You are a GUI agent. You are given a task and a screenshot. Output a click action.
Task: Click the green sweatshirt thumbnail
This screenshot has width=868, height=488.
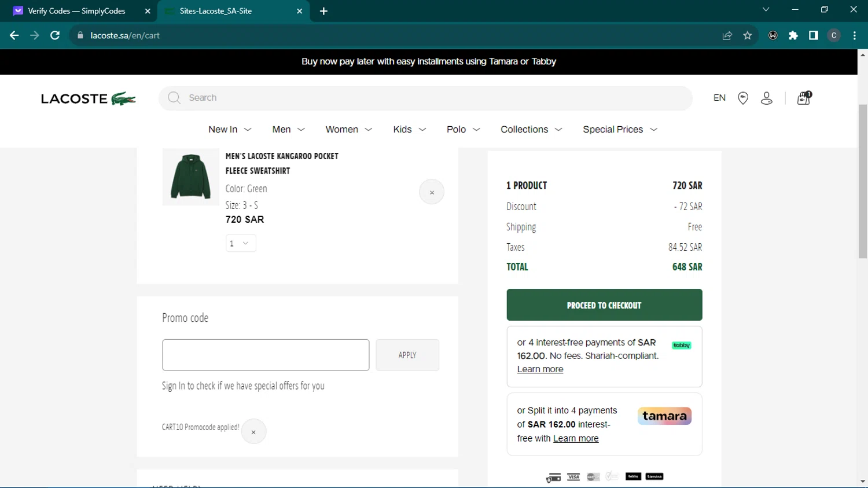tap(190, 177)
